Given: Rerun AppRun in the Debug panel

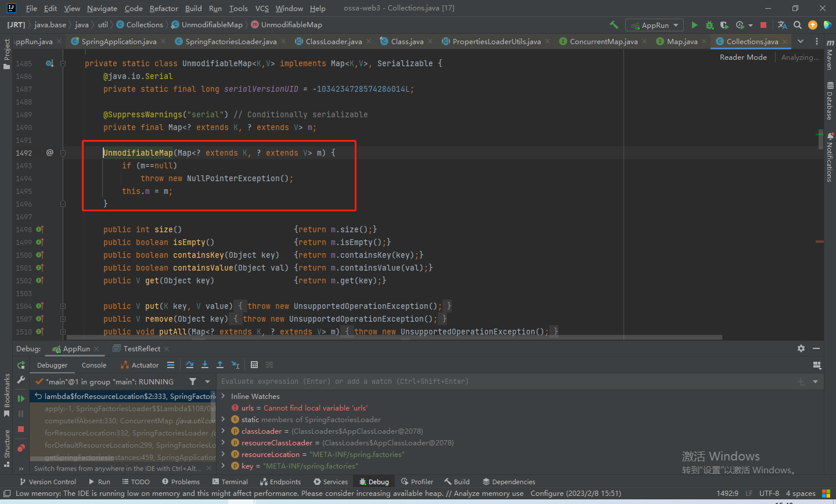Looking at the screenshot, I should pyautogui.click(x=21, y=365).
